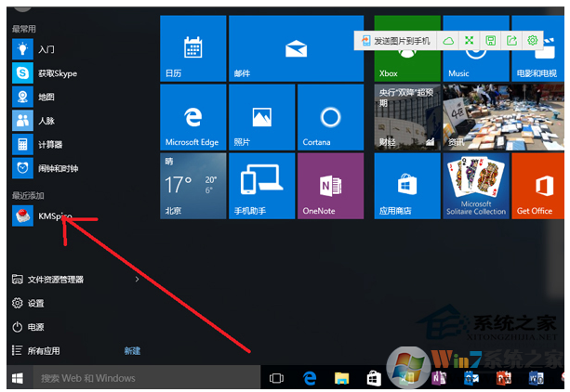Open the 电影和电视 Movies tile
This screenshot has width=570, height=392.
[537, 67]
